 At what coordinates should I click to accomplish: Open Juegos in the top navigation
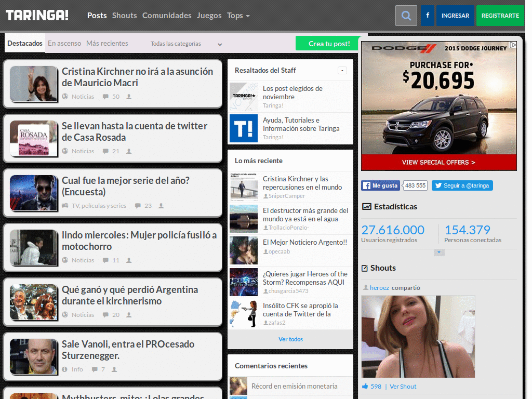[x=209, y=16]
